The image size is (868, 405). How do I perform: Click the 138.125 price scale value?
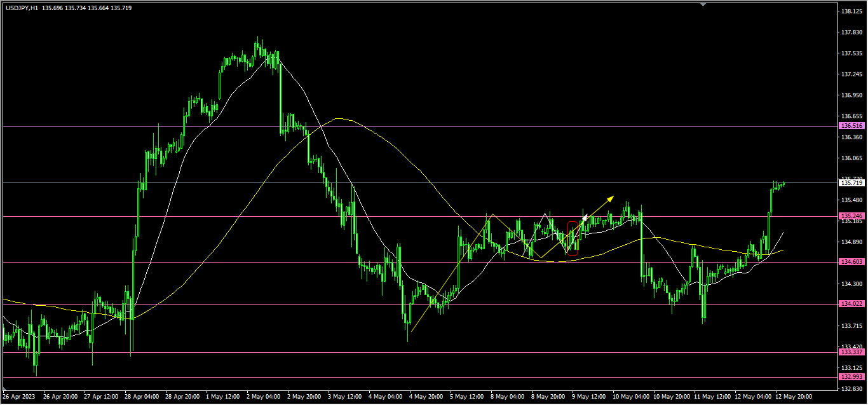click(x=851, y=11)
